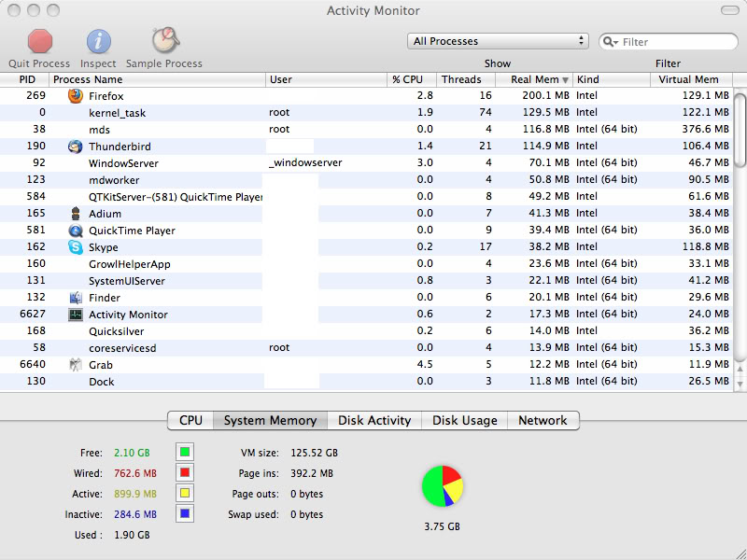Select the Firefox icon in process list
This screenshot has width=747, height=560.
click(76, 96)
